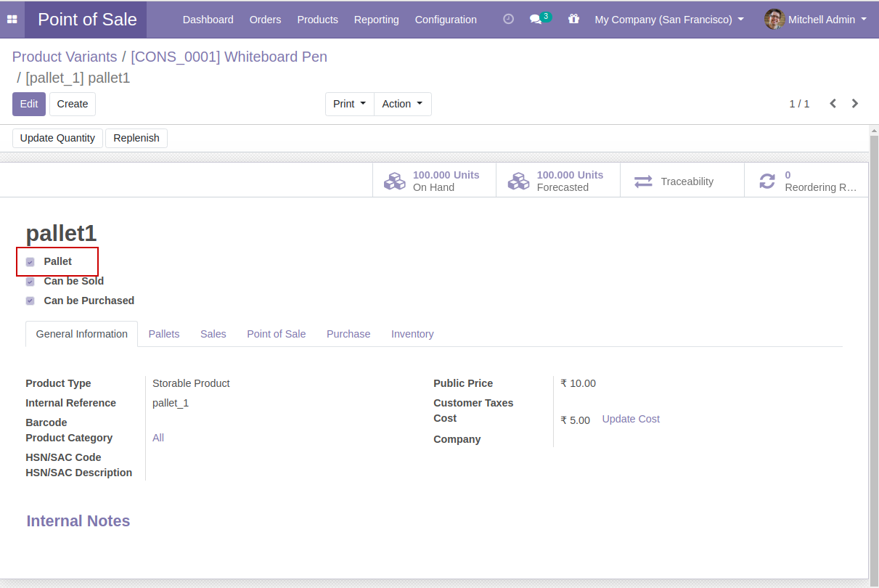Toggle the Pallet checkbox
The width and height of the screenshot is (879, 588).
(30, 262)
